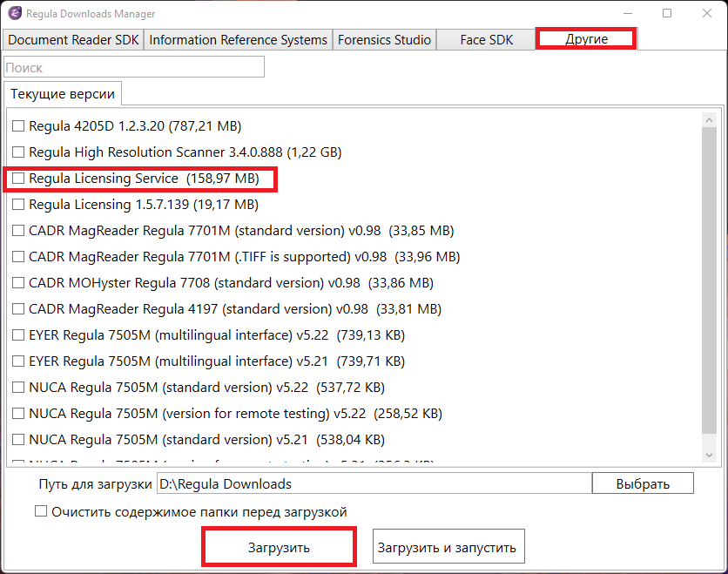This screenshot has width=728, height=574.
Task: Enable the Regula Licensing Service checkbox
Action: click(18, 179)
